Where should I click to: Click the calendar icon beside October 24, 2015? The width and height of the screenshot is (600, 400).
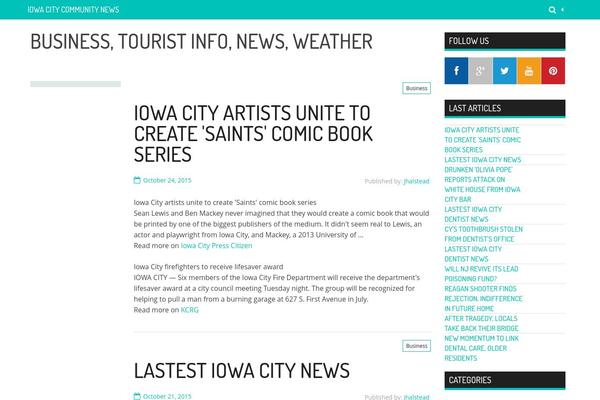pyautogui.click(x=137, y=180)
